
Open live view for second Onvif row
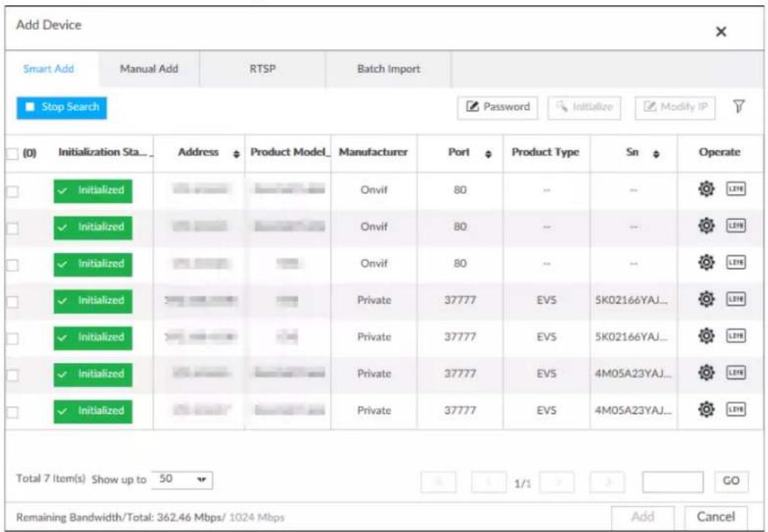(736, 226)
